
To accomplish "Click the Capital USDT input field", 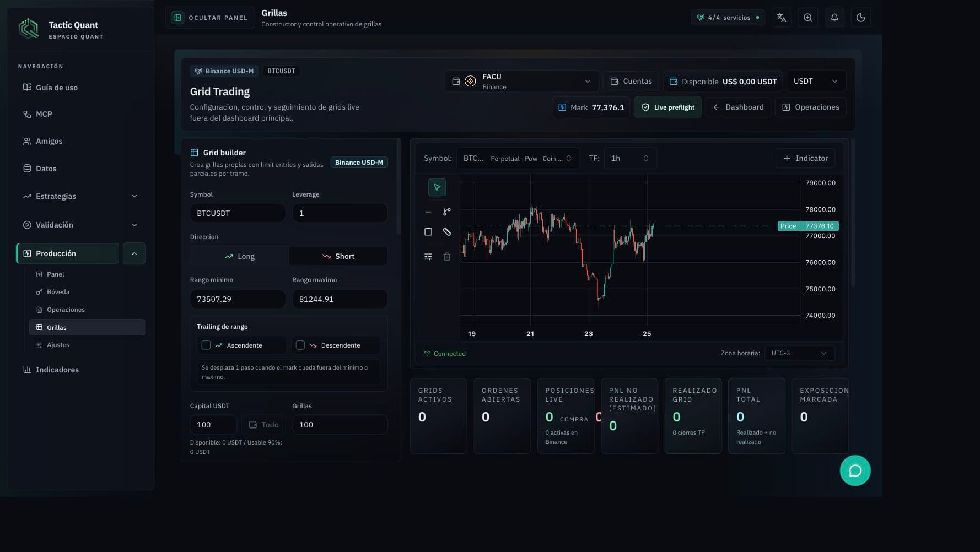I will 213,425.
